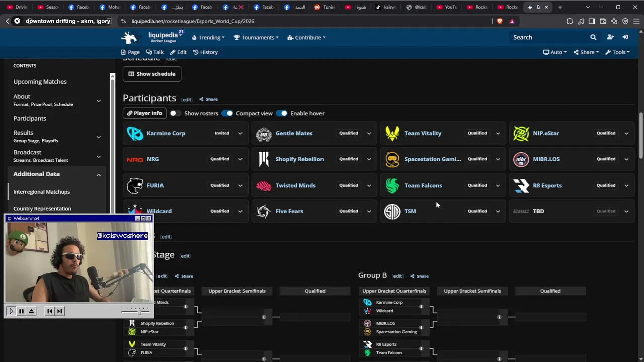Click info icon beside Karmine Corp vs Wildcard match
Viewport: 644px width, 362px height.
tap(421, 306)
